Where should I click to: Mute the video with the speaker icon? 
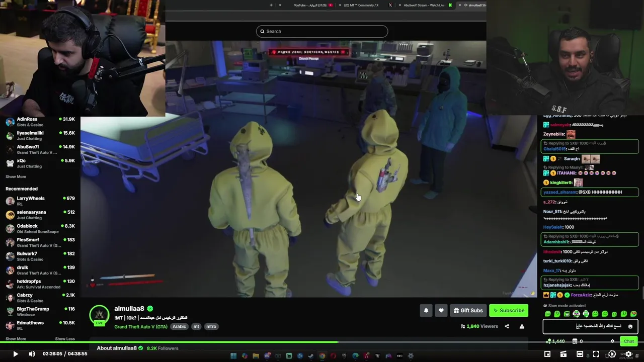point(32,354)
